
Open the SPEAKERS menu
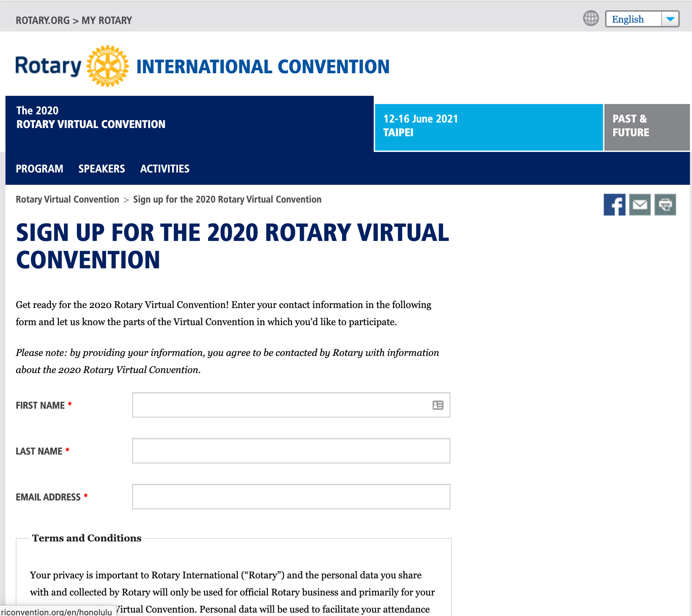[101, 169]
